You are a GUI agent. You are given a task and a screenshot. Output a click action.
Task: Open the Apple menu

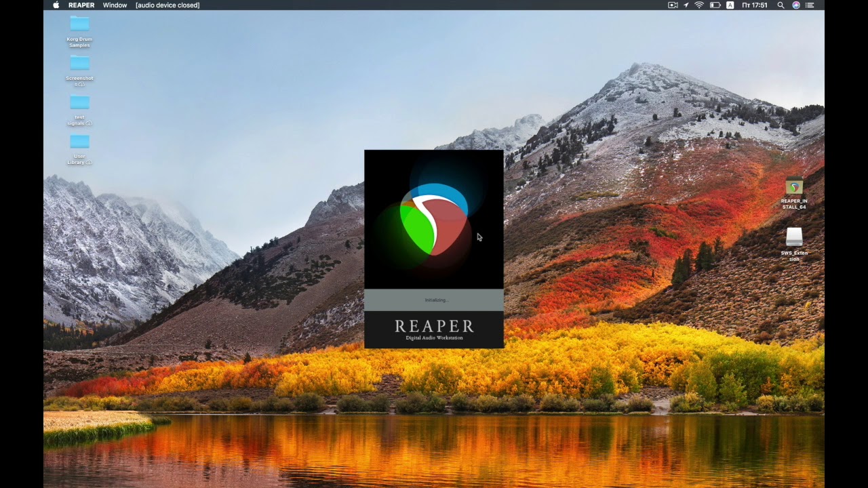tap(56, 5)
